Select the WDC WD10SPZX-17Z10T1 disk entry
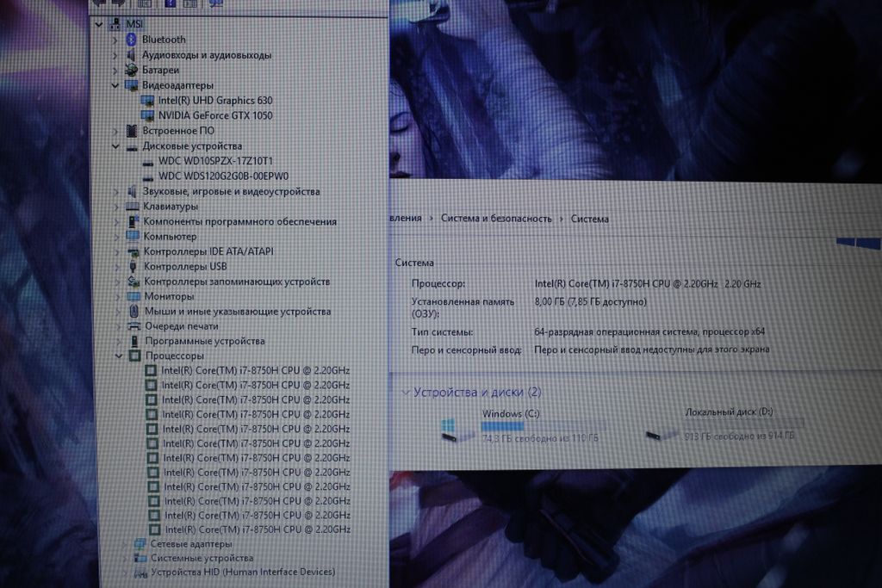 pos(215,161)
